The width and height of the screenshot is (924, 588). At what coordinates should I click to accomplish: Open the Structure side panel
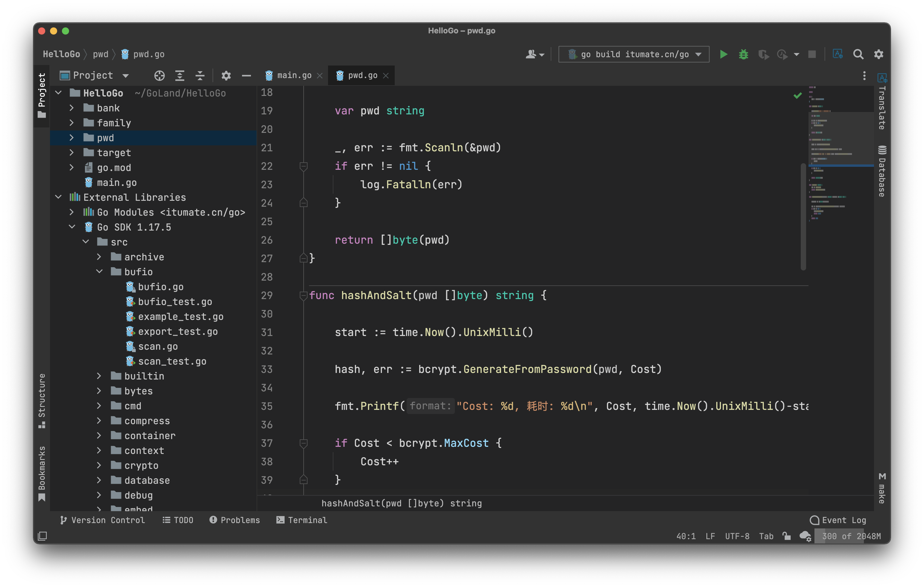42,401
